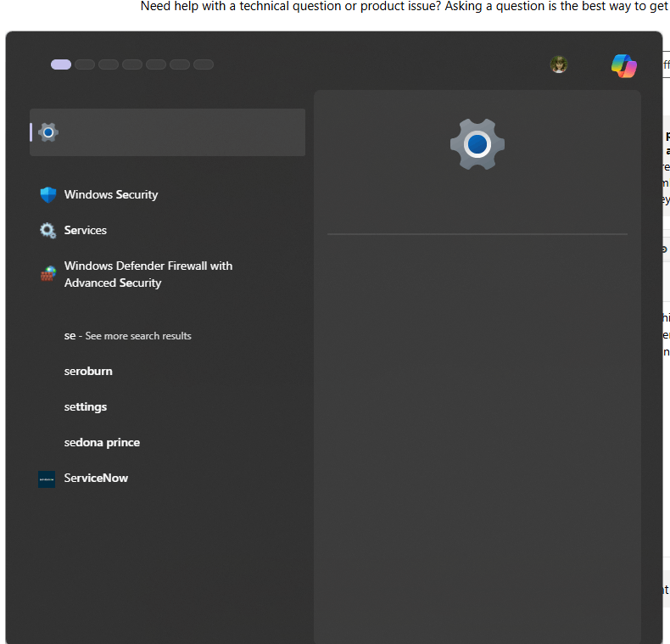Open the Copilot icon in search panel

624,66
